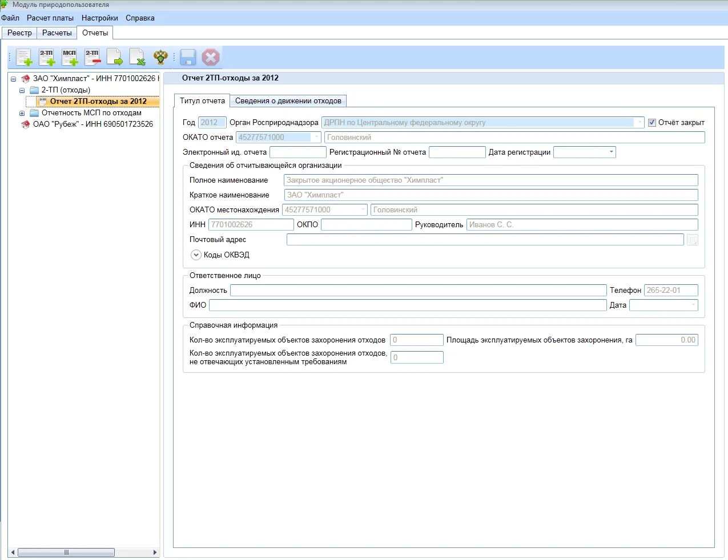The image size is (728, 560).
Task: Select Отчет 2ТП-отходы за 2012 tree item
Action: [98, 102]
